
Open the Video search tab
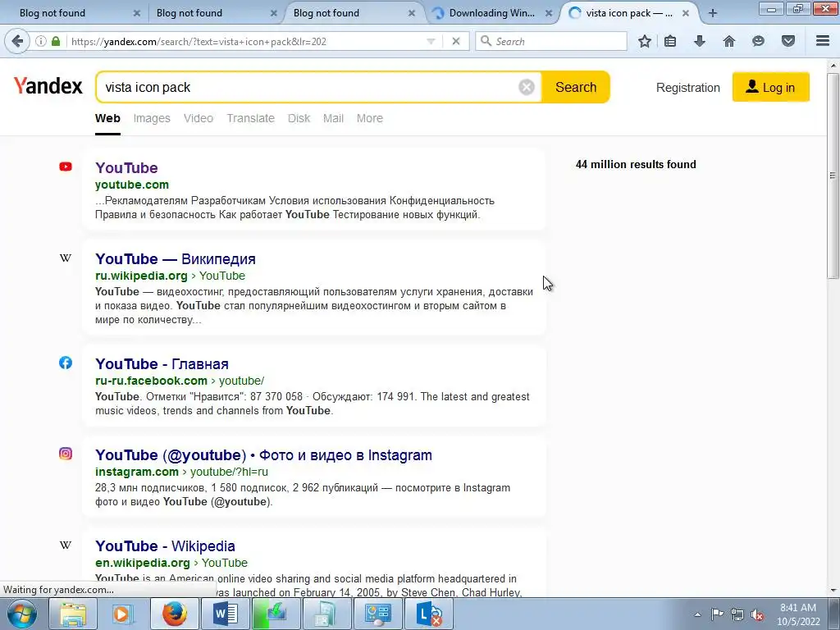[x=199, y=118]
